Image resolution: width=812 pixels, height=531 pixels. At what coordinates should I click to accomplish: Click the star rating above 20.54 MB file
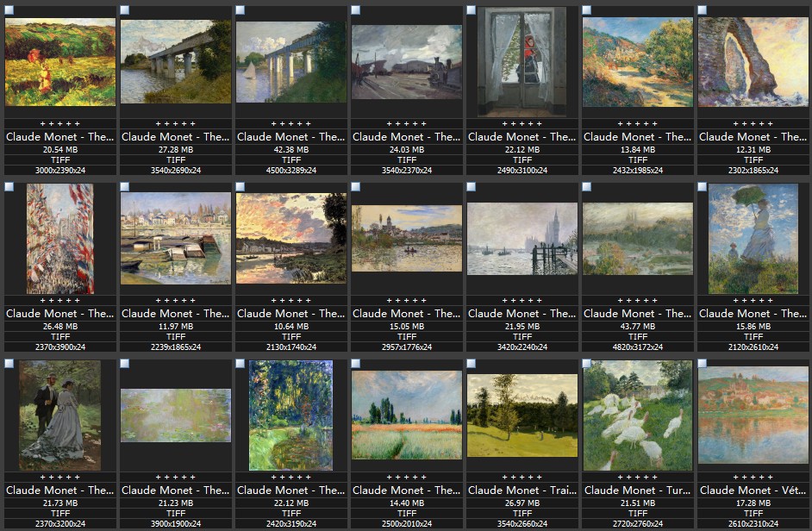(x=60, y=124)
